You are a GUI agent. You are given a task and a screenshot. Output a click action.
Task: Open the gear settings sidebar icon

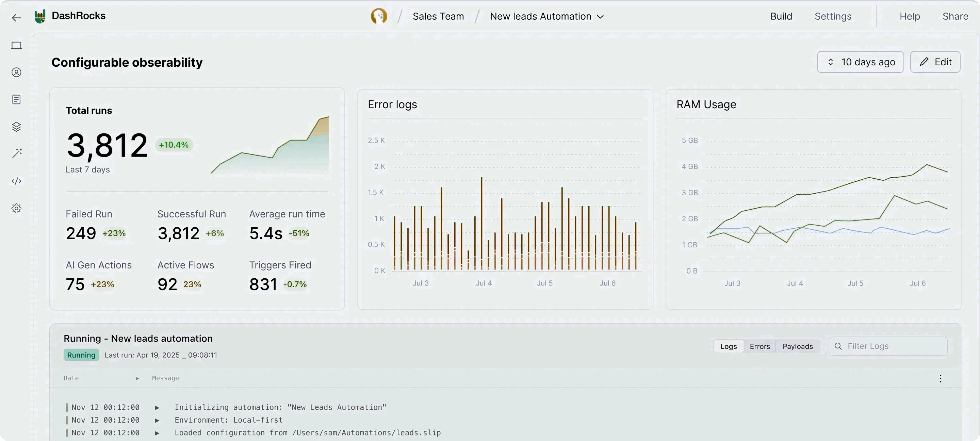(16, 208)
